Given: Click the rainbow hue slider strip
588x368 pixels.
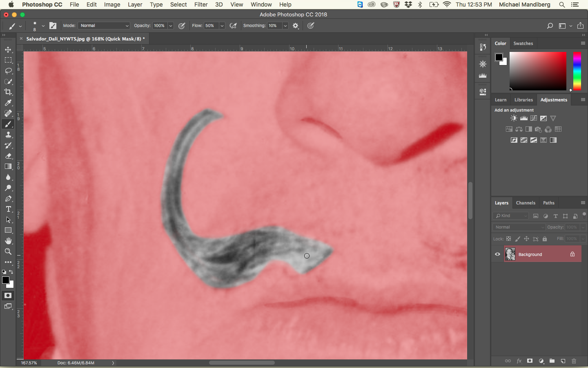Looking at the screenshot, I should coord(577,71).
